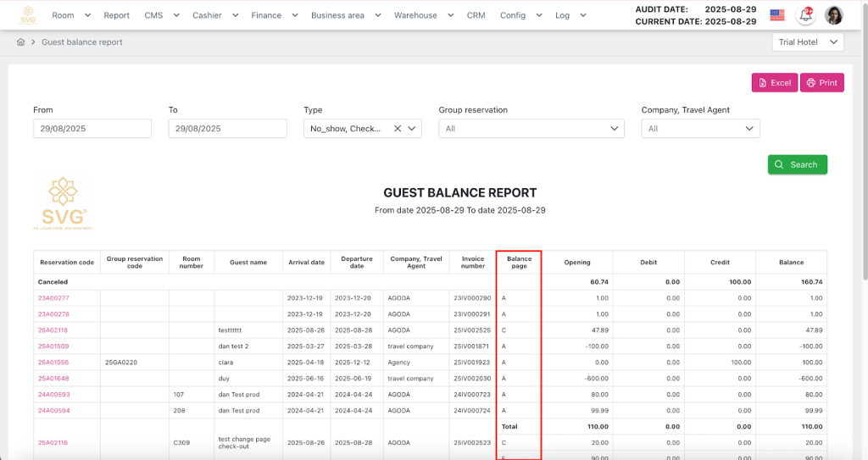
Task: Open the Trial Hotel selector
Action: click(808, 42)
